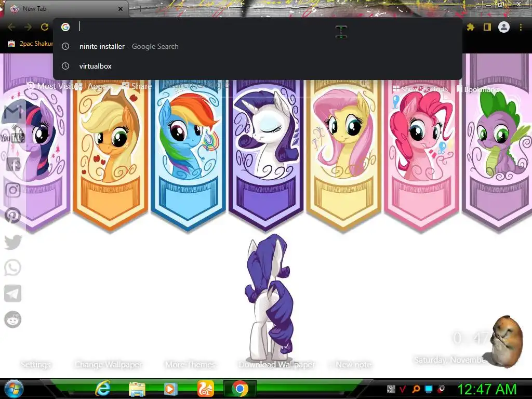532x399 pixels.
Task: Reload the current page
Action: [45, 27]
